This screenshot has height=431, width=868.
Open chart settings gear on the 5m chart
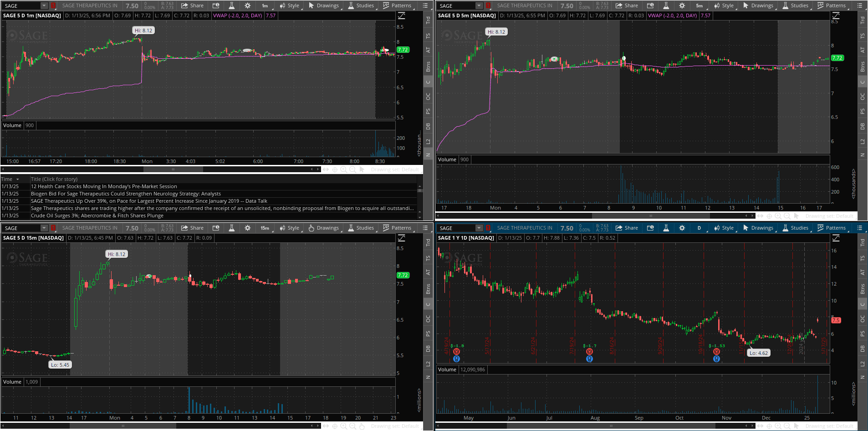[682, 5]
